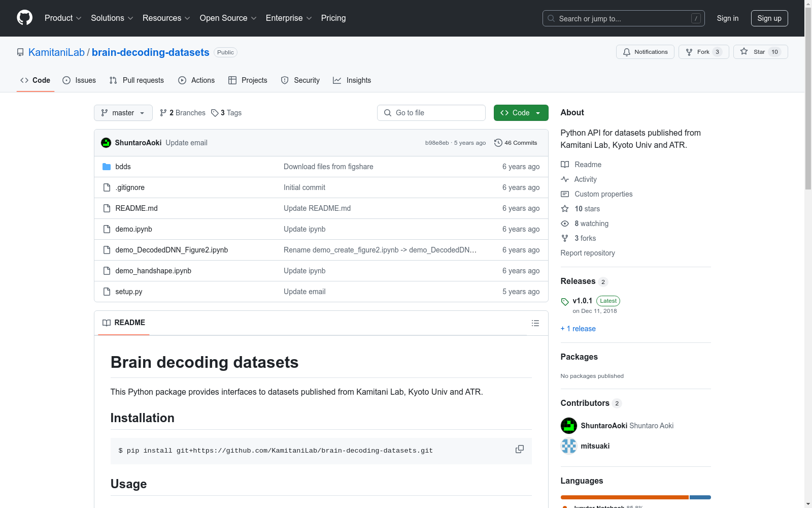Click the file icon next to demo_handshape.ipynb
Screen dimensions: 812x508
click(x=107, y=271)
